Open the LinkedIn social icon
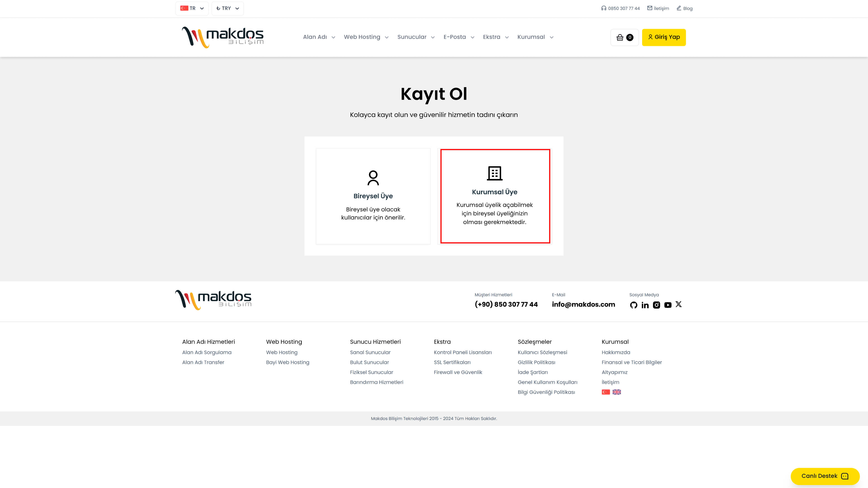Image resolution: width=868 pixels, height=488 pixels. click(645, 305)
